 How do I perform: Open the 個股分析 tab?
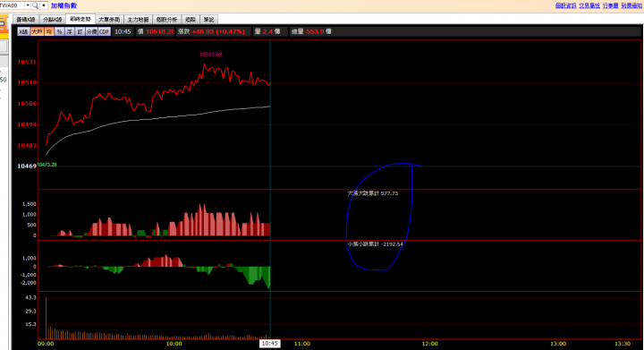tap(166, 20)
